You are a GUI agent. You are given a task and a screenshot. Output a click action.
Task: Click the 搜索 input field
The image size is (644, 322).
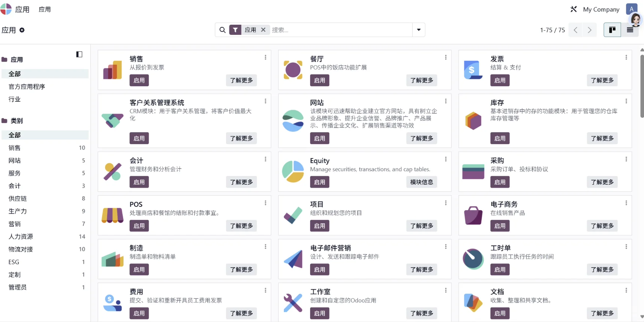pos(341,30)
